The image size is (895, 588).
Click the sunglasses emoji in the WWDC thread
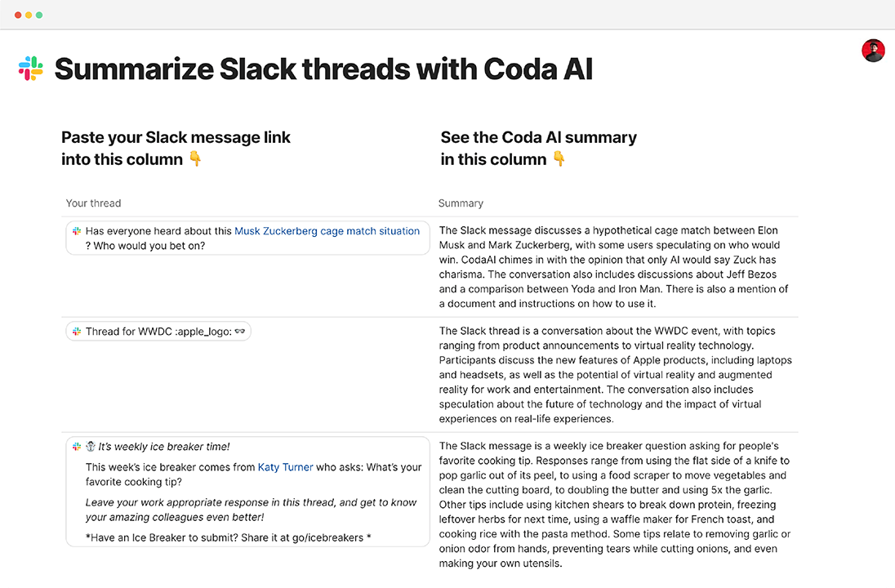(x=240, y=332)
